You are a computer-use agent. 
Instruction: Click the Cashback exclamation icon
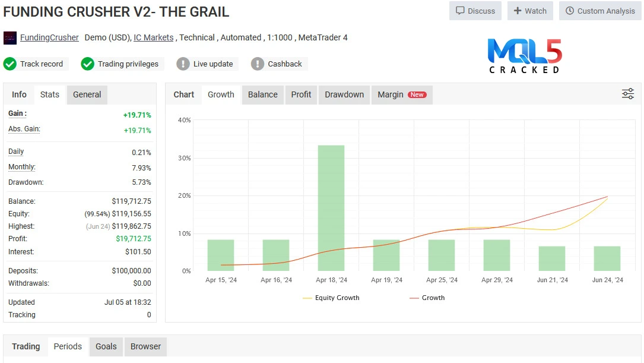[258, 64]
